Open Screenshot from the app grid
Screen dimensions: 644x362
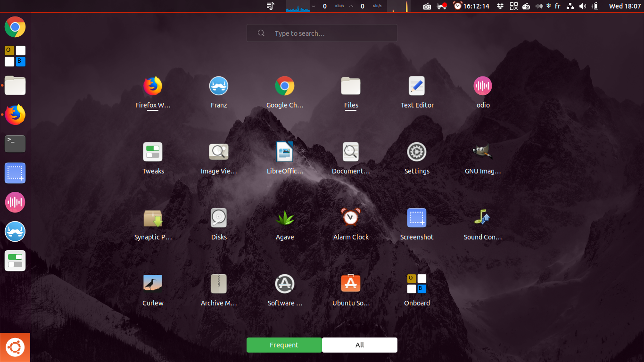[x=417, y=224]
